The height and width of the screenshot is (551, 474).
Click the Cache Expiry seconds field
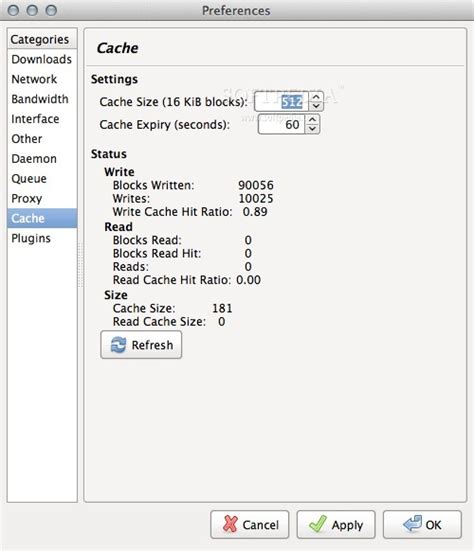pyautogui.click(x=281, y=124)
